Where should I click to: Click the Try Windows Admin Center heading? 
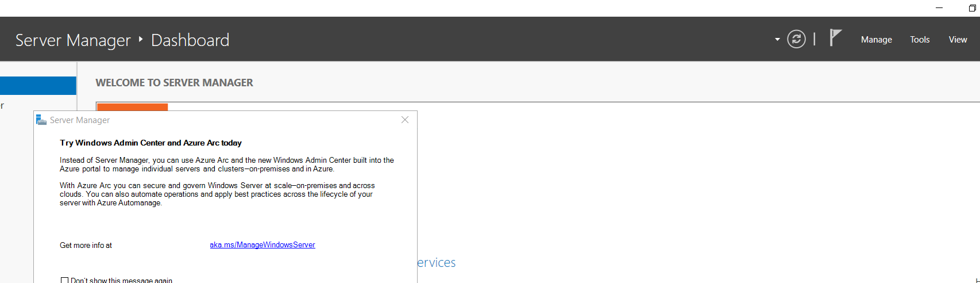(151, 143)
